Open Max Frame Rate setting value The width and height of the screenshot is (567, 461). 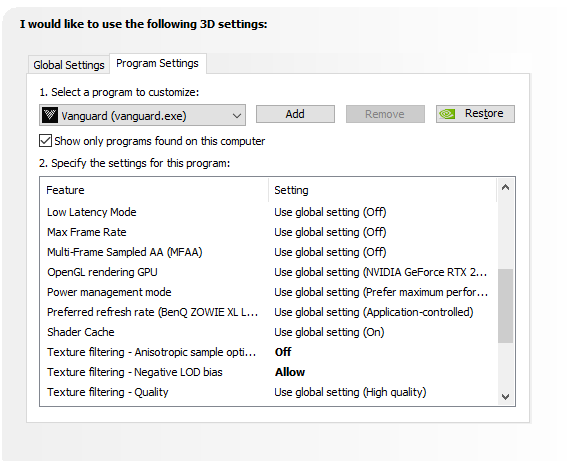point(330,232)
